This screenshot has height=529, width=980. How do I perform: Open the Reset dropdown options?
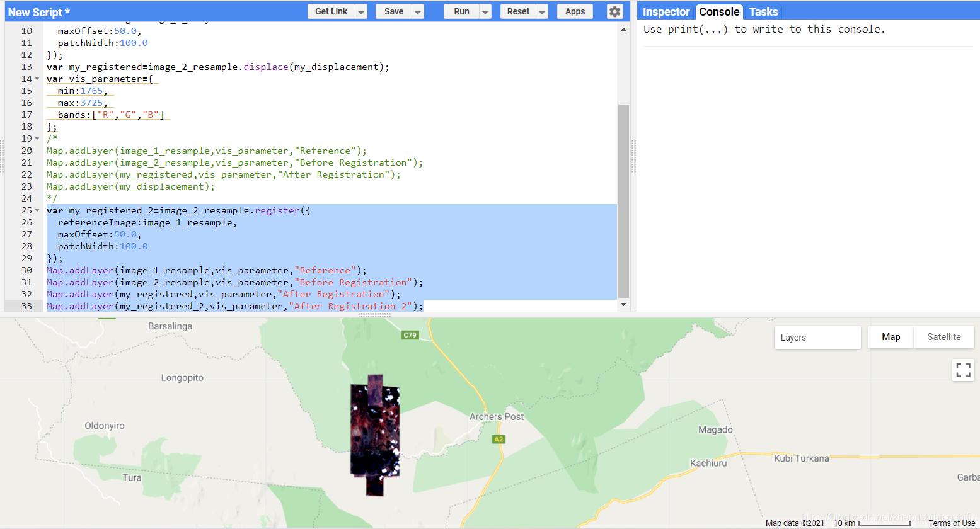(x=543, y=11)
